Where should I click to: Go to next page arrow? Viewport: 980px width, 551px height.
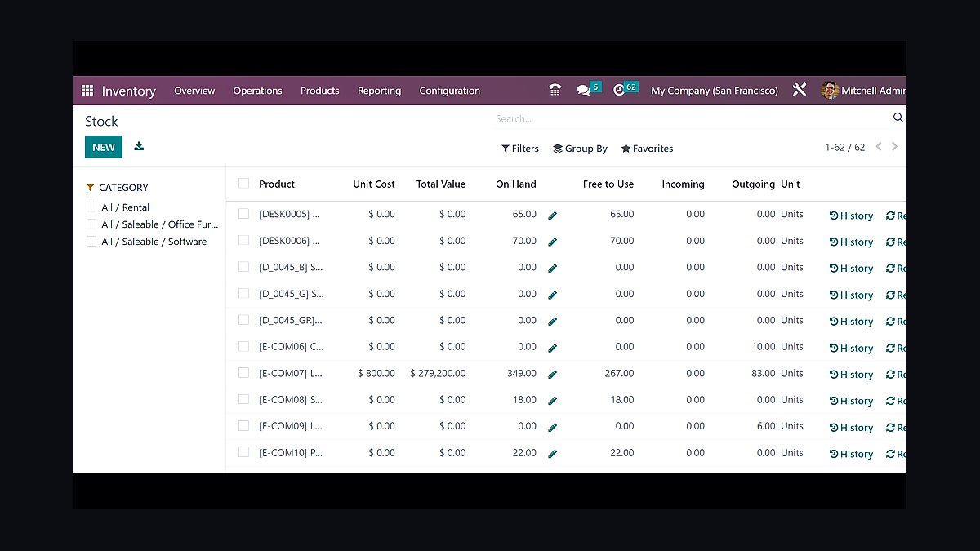pos(895,147)
